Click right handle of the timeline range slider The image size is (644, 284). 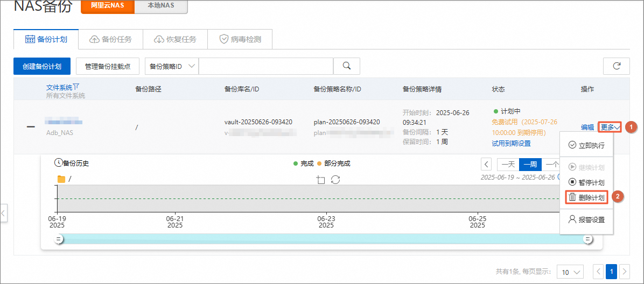coord(588,239)
